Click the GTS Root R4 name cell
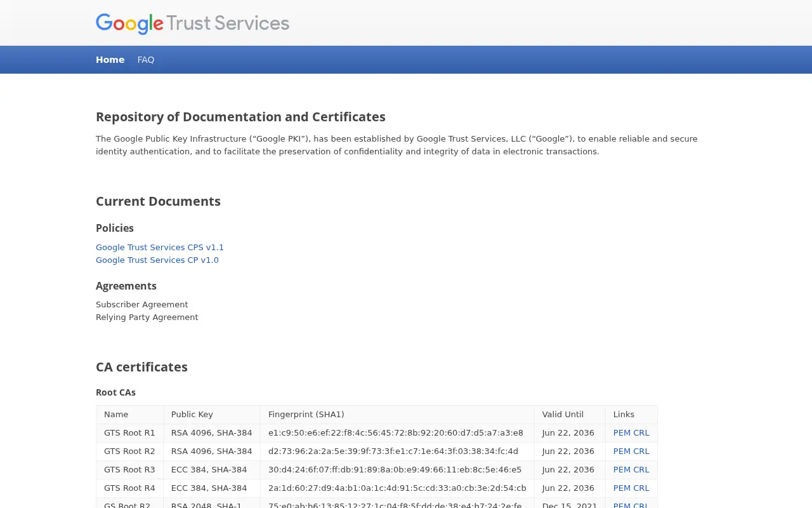The image size is (812, 508). coord(129,488)
